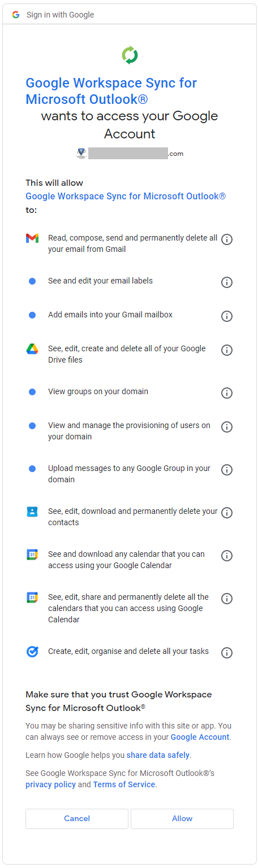Click the blue dot beside 'Upload messages to any Google Group'
Viewport: 258px width, 868px height.
coord(32,469)
